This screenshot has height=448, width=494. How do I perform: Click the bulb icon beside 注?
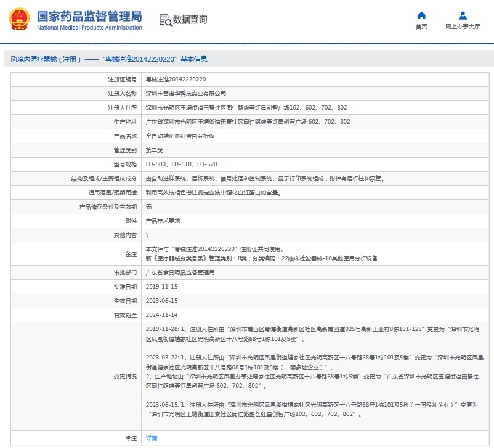coord(128,438)
